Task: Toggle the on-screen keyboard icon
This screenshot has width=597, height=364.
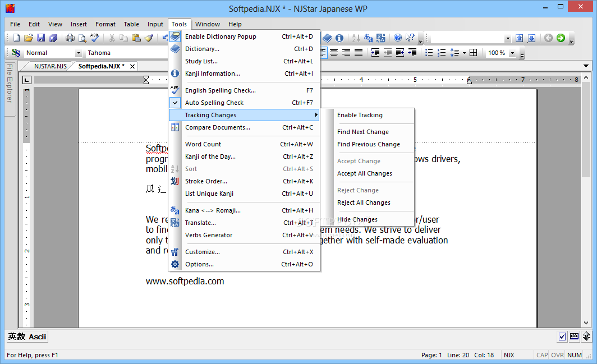Action: pyautogui.click(x=574, y=336)
